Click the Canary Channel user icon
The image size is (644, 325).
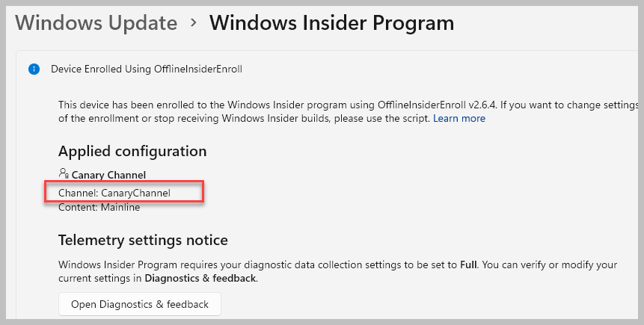tap(64, 174)
